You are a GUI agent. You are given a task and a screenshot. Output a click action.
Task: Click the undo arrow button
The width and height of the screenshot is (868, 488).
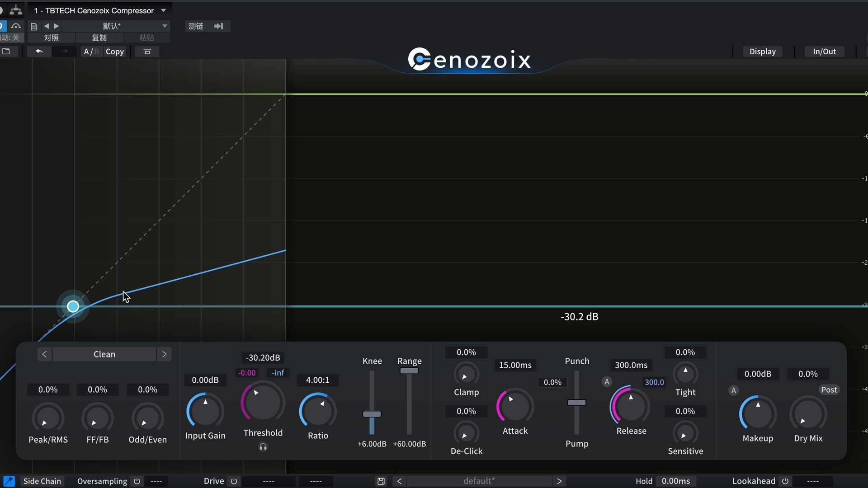tap(39, 52)
